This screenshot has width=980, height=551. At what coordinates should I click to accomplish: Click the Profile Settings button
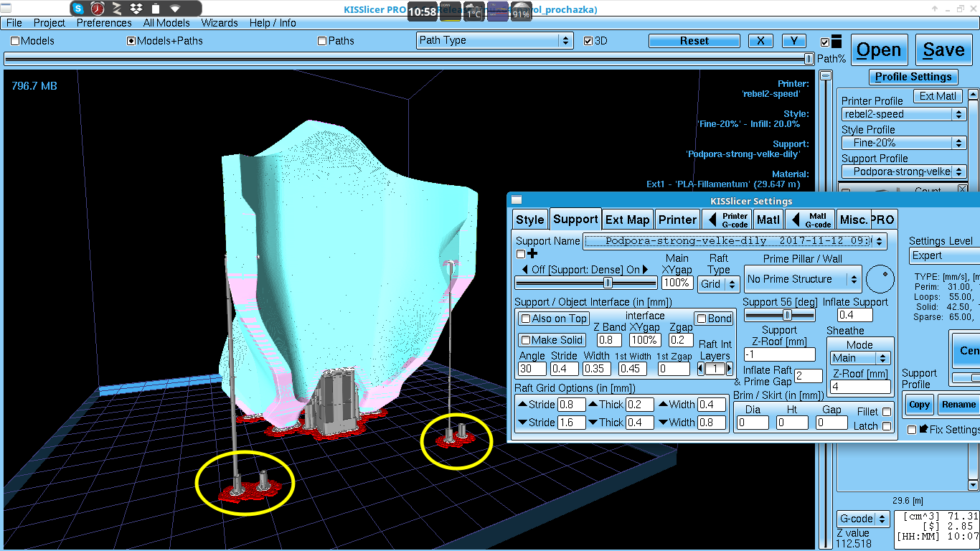point(913,77)
